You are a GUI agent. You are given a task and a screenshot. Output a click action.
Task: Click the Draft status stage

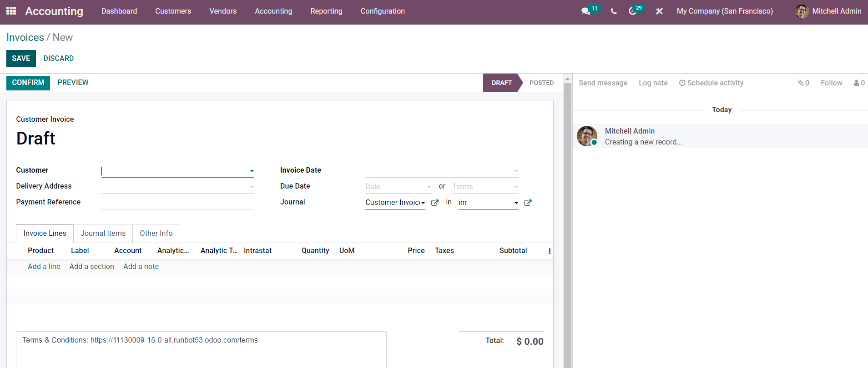[x=501, y=83]
